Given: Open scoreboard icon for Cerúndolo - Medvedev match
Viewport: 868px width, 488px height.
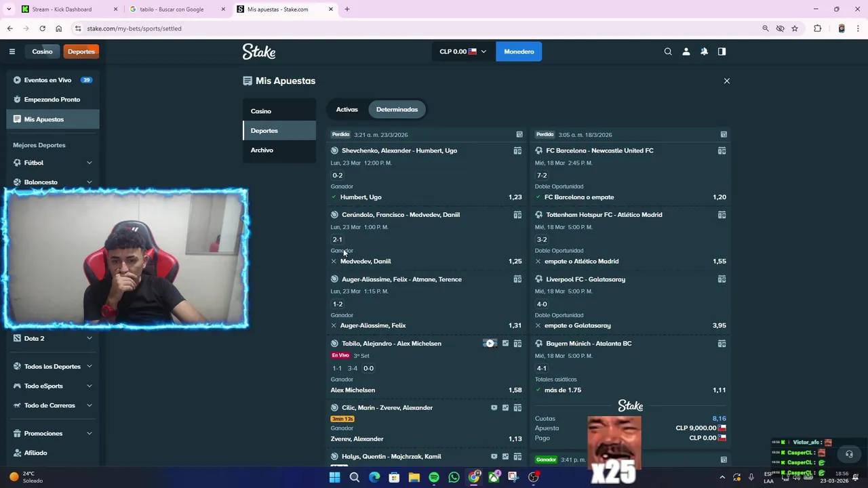Looking at the screenshot, I should coord(517,215).
